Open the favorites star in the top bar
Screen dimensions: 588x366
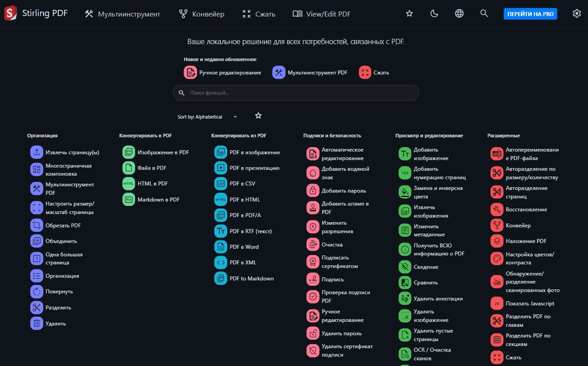(409, 14)
